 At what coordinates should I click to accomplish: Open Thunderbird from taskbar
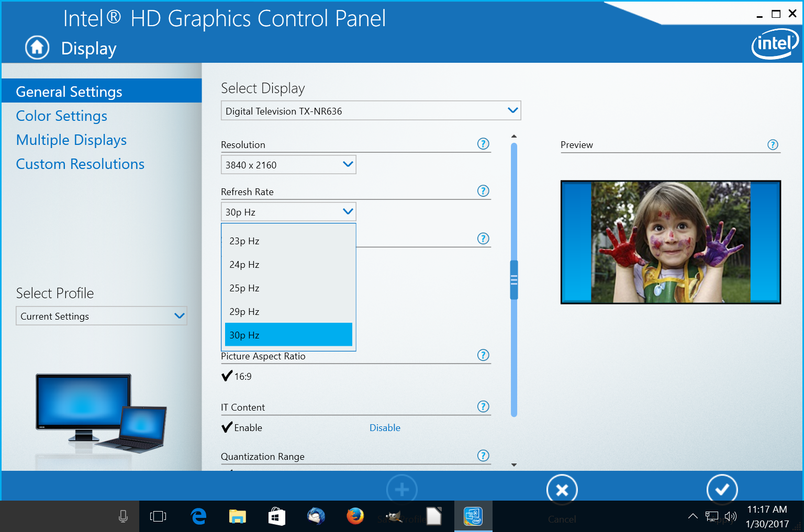(316, 516)
